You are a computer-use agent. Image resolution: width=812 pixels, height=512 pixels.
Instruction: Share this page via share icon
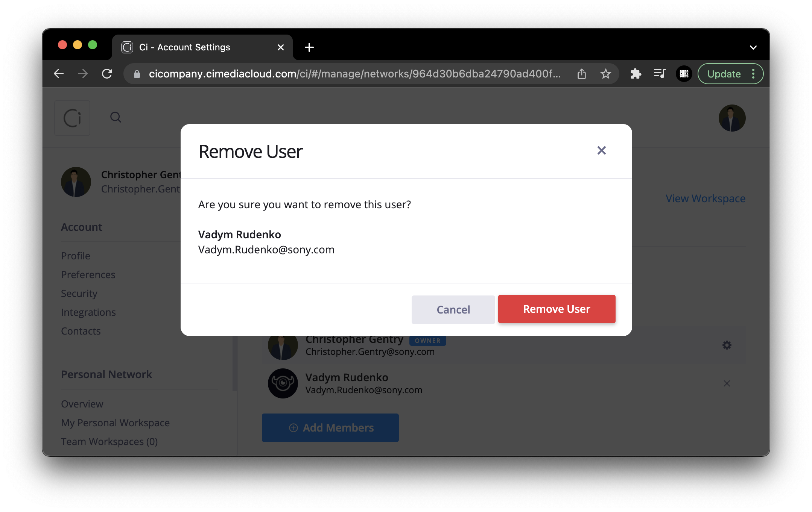coord(582,74)
